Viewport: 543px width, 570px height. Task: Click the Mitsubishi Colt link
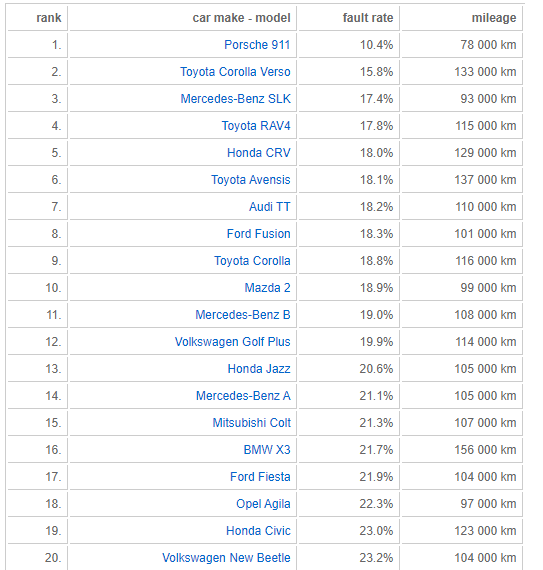tap(252, 423)
